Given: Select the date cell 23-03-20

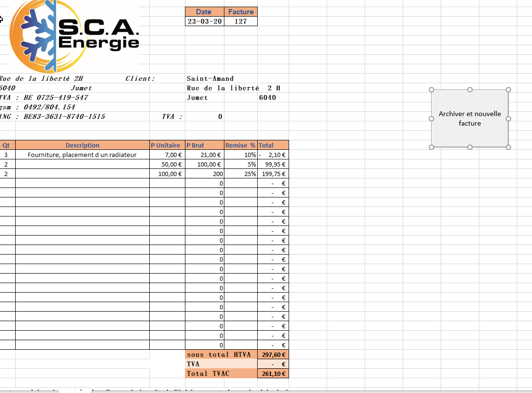Looking at the screenshot, I should 204,21.
